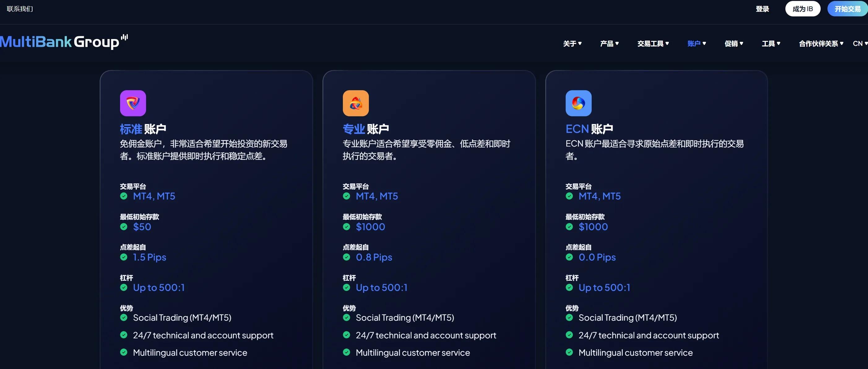
Task: Click check beside Up to 500:1 in 专业 card
Action: (346, 288)
